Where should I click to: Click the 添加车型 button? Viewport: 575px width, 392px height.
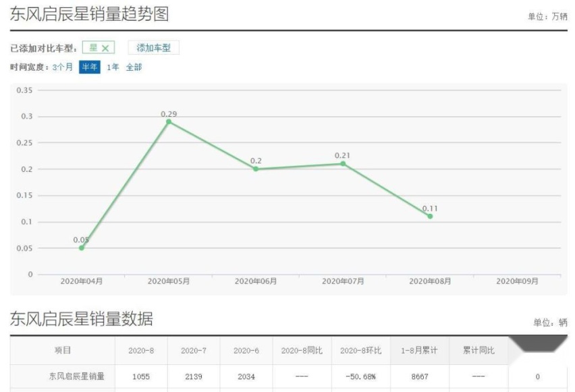(x=154, y=48)
